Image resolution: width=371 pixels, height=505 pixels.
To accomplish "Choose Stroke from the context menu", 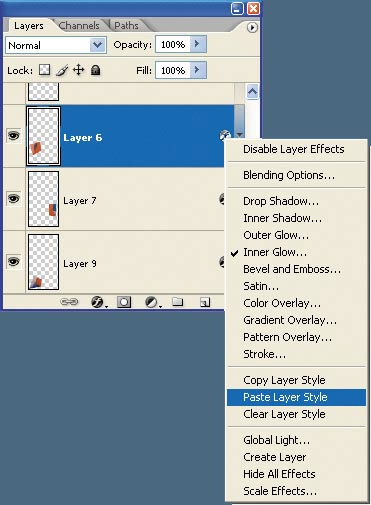I will tap(296, 354).
